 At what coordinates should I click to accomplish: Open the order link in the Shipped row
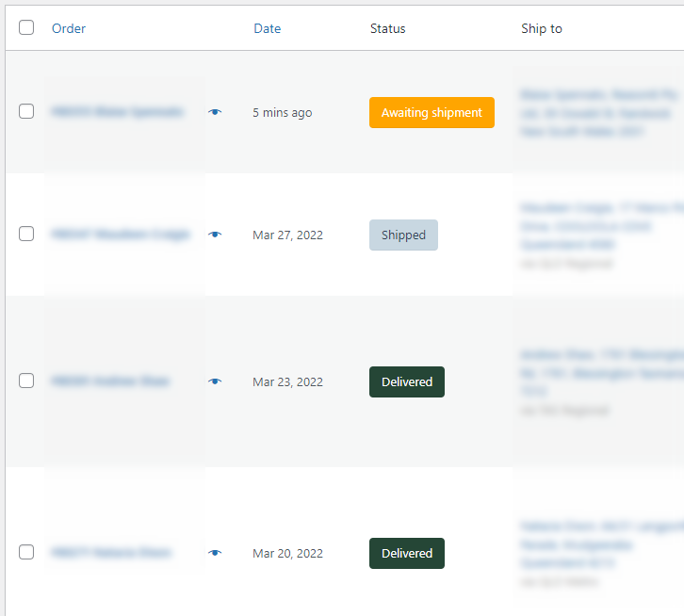(x=120, y=234)
